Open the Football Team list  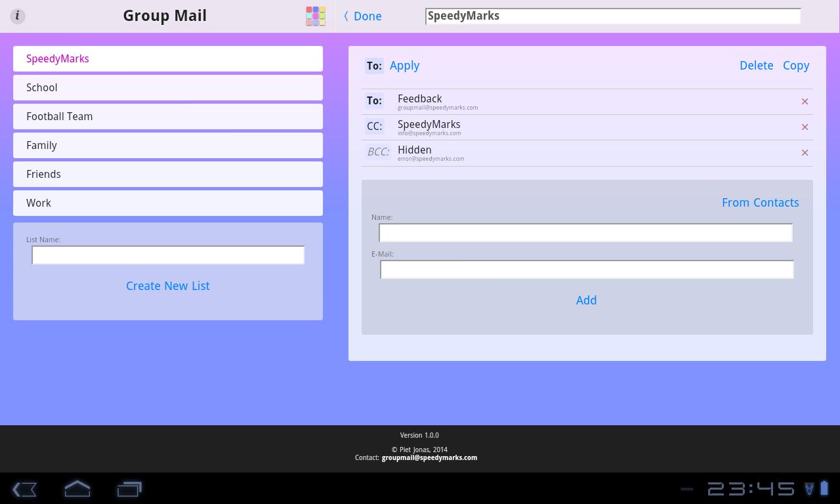[x=168, y=116]
